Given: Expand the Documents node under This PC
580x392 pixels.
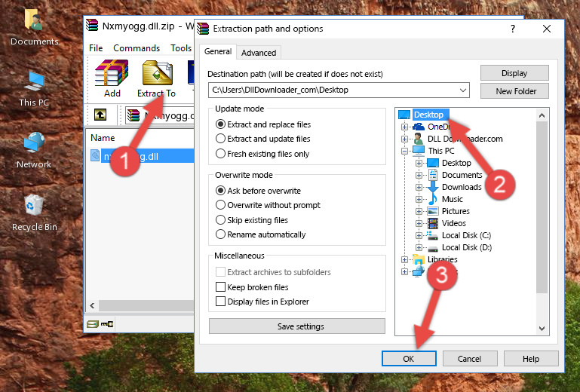Looking at the screenshot, I should [419, 175].
